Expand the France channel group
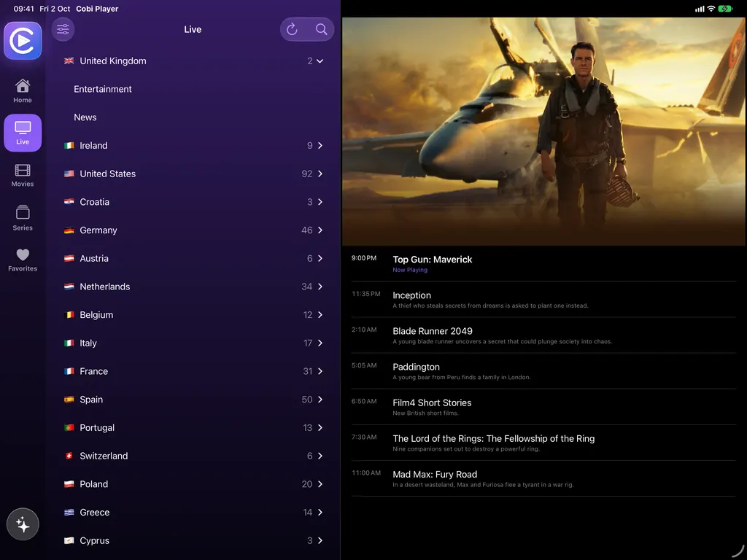 click(x=193, y=371)
